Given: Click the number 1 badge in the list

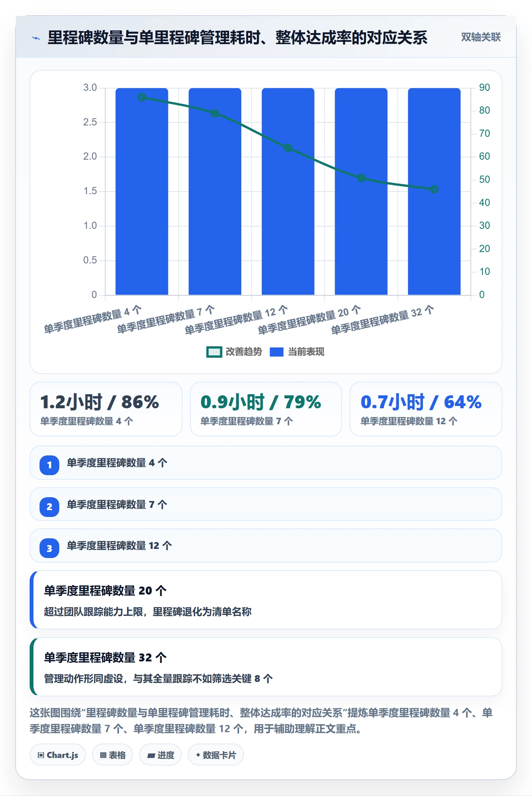Looking at the screenshot, I should tap(49, 465).
